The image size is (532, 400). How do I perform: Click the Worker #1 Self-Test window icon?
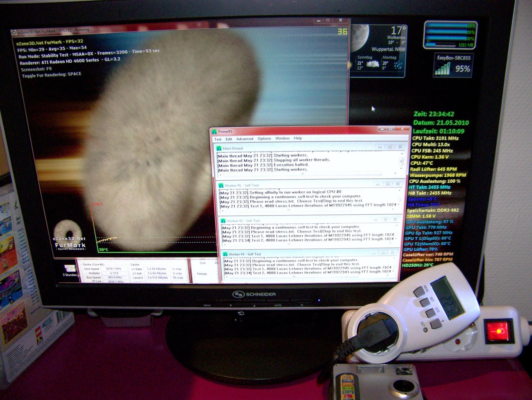click(221, 185)
